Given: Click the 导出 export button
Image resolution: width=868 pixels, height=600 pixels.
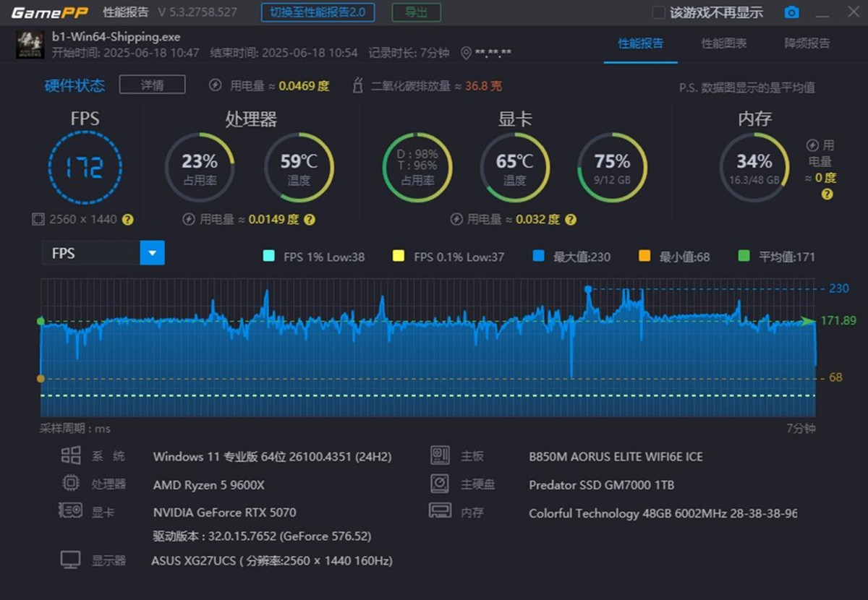Looking at the screenshot, I should 416,12.
